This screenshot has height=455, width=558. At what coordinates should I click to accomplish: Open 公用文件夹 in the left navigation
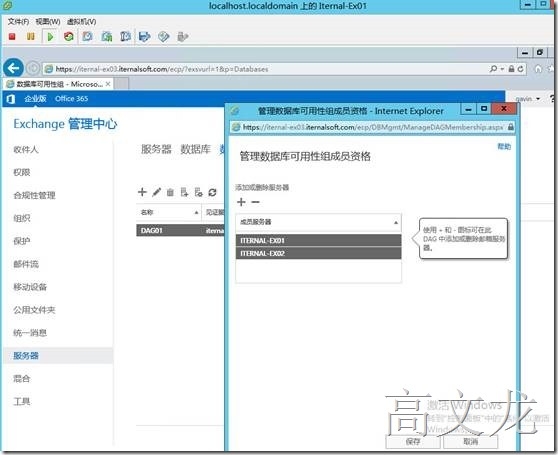(x=34, y=309)
